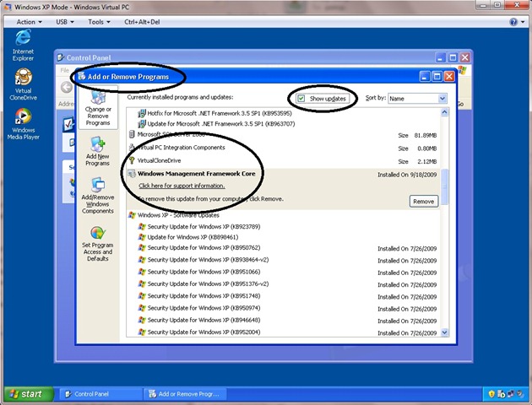Open the Tools menu
532x405 pixels.
(x=99, y=22)
